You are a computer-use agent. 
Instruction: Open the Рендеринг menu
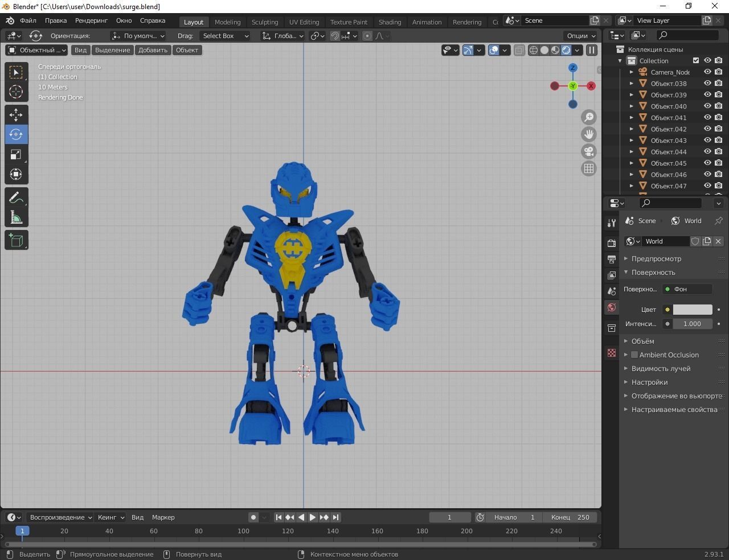coord(91,20)
